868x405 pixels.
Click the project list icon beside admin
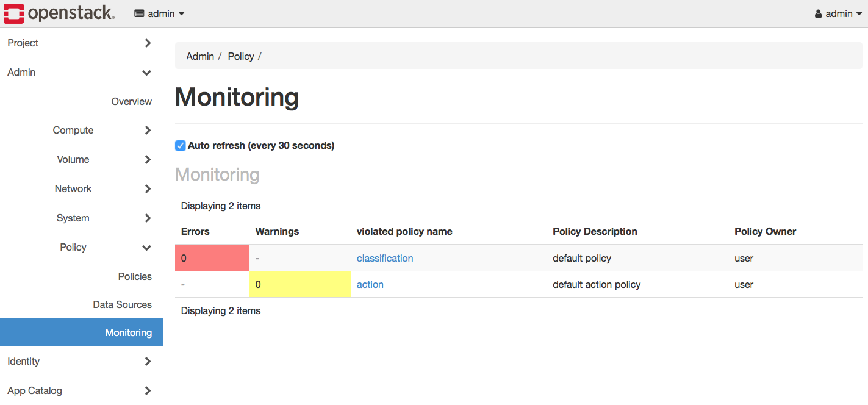click(139, 13)
